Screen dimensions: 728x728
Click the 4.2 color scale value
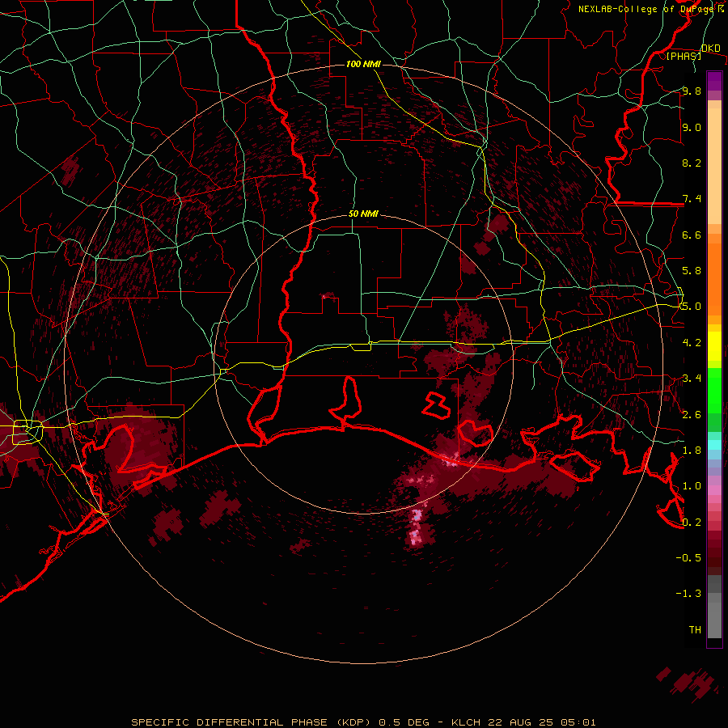(x=692, y=343)
